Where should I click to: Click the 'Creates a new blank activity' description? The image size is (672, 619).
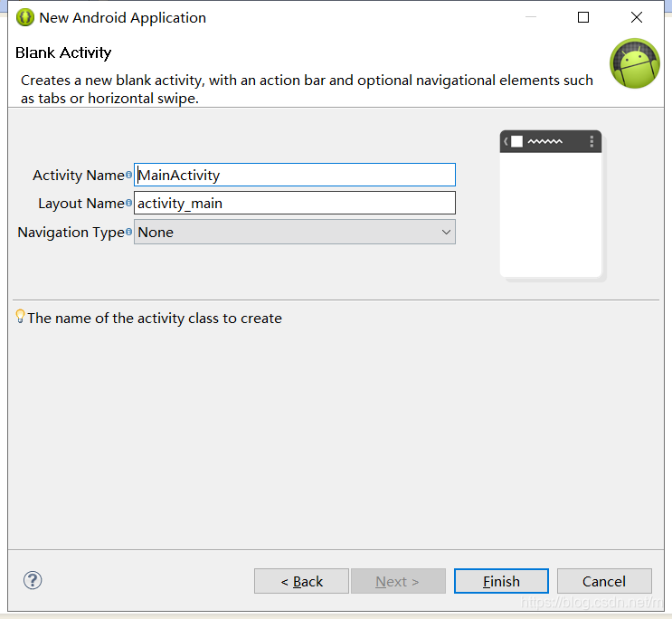click(x=307, y=90)
